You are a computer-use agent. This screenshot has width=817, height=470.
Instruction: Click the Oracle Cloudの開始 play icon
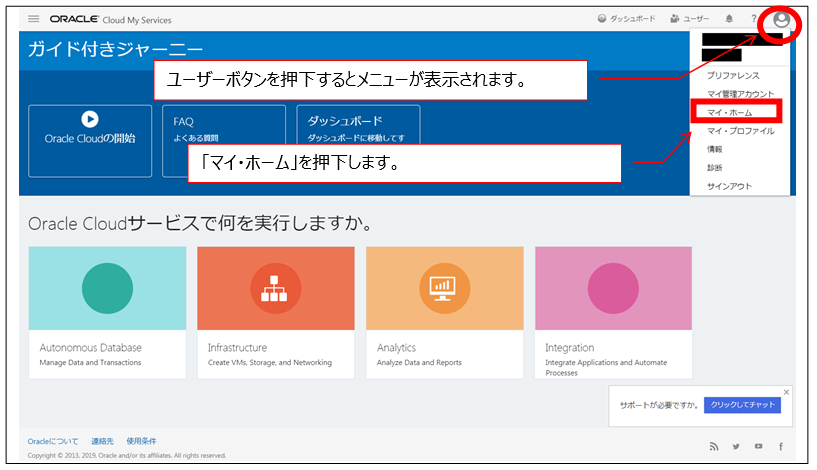coord(90,119)
